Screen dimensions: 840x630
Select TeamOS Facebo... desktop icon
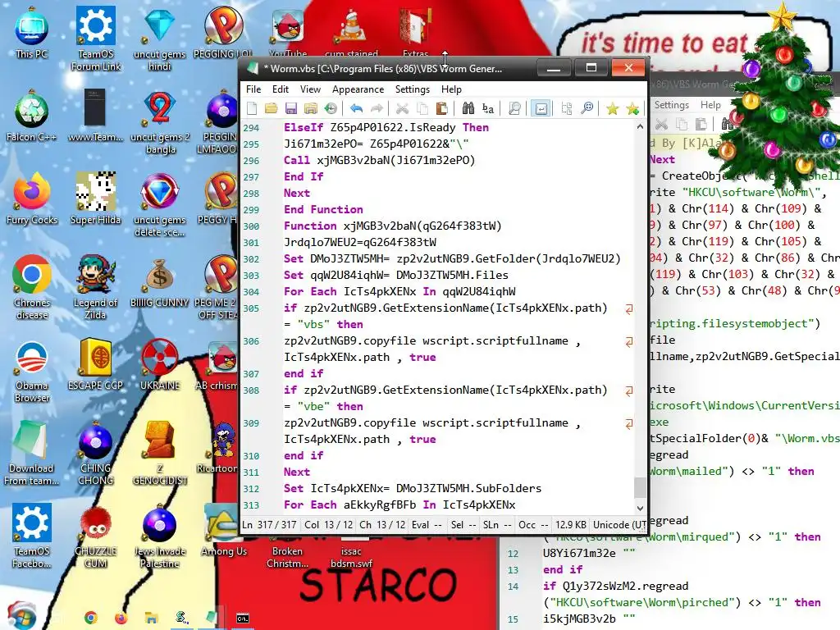point(32,536)
